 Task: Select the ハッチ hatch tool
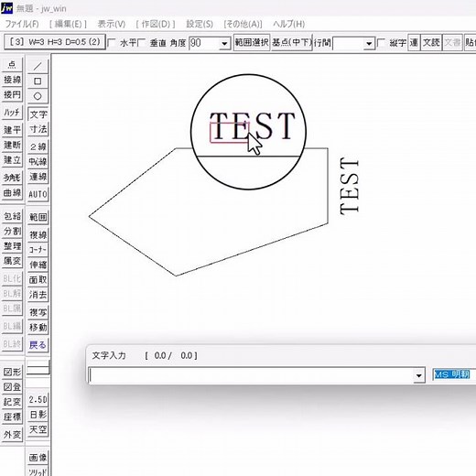[12, 113]
